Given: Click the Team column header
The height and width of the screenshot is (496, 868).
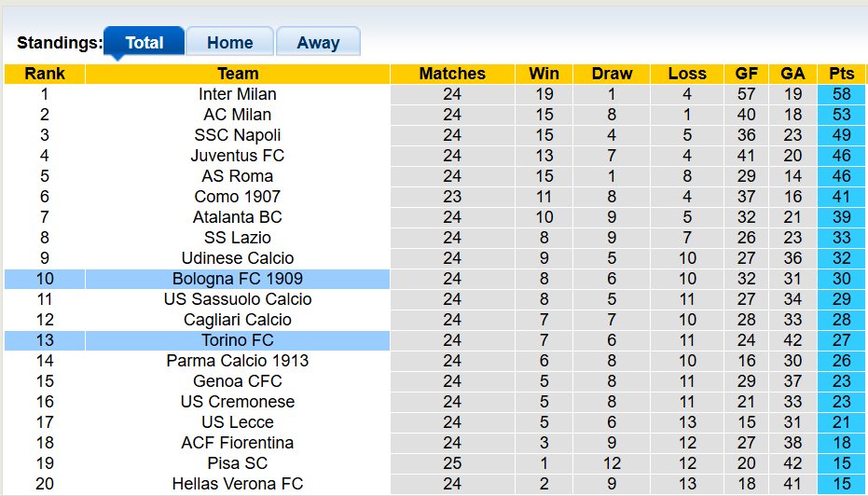Looking at the screenshot, I should (237, 74).
